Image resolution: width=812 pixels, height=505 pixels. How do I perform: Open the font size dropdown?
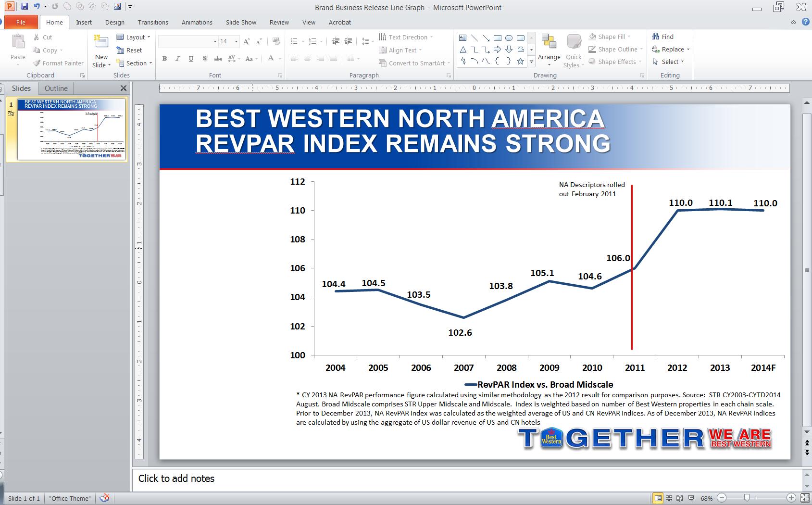(236, 42)
